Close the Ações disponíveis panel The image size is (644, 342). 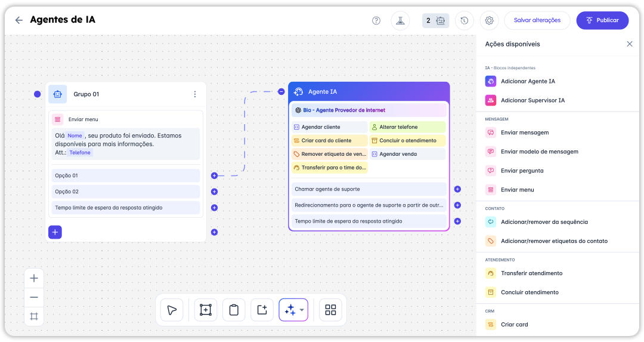tap(629, 44)
